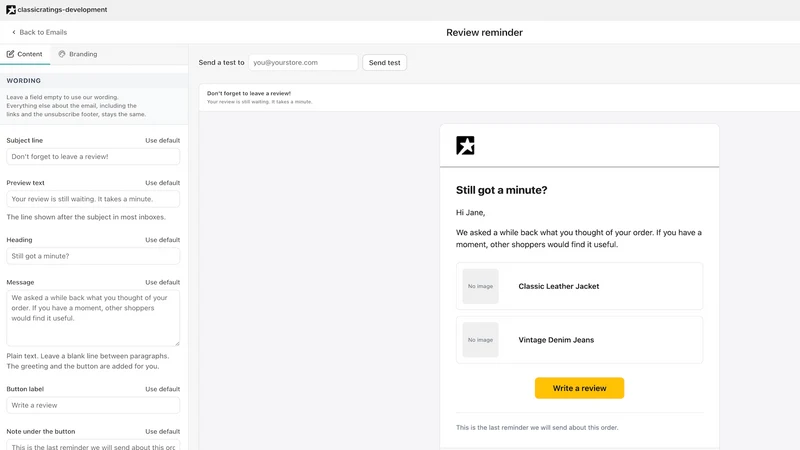This screenshot has width=800, height=450.
Task: Focus the Subject line input field
Action: pos(93,157)
